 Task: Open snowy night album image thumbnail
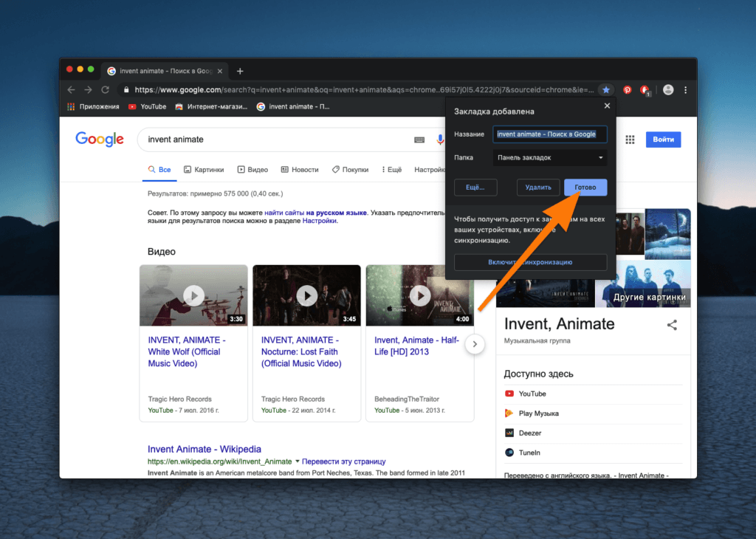[667, 234]
